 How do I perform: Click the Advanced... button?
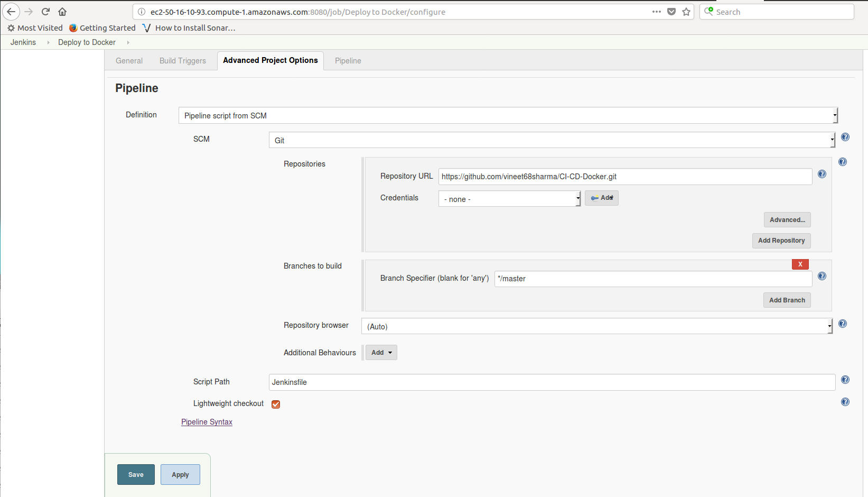point(787,220)
